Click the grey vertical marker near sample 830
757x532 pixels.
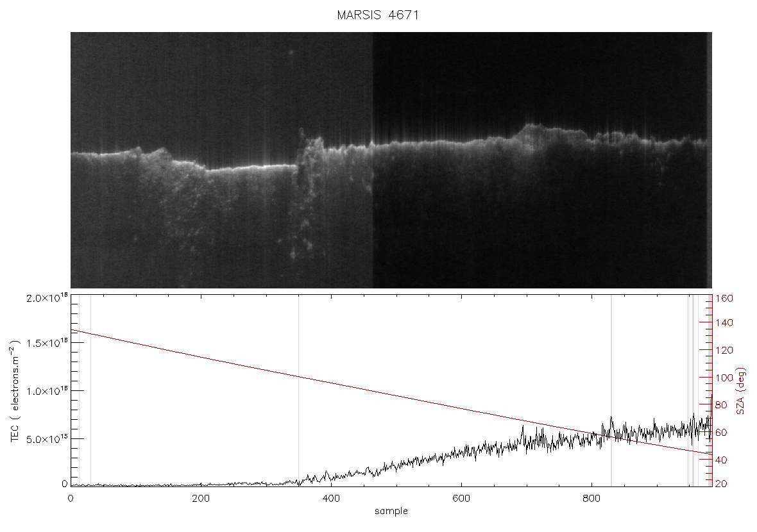click(x=611, y=391)
